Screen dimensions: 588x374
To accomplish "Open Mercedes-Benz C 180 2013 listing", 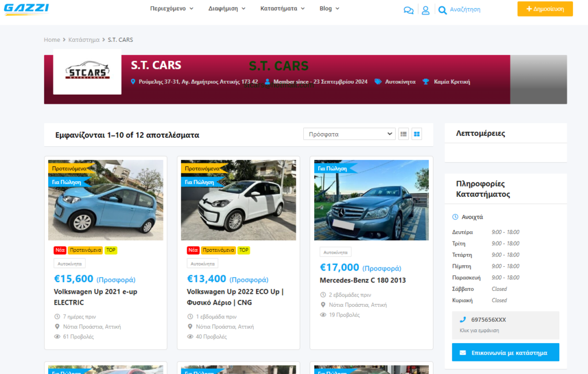I will click(x=363, y=280).
